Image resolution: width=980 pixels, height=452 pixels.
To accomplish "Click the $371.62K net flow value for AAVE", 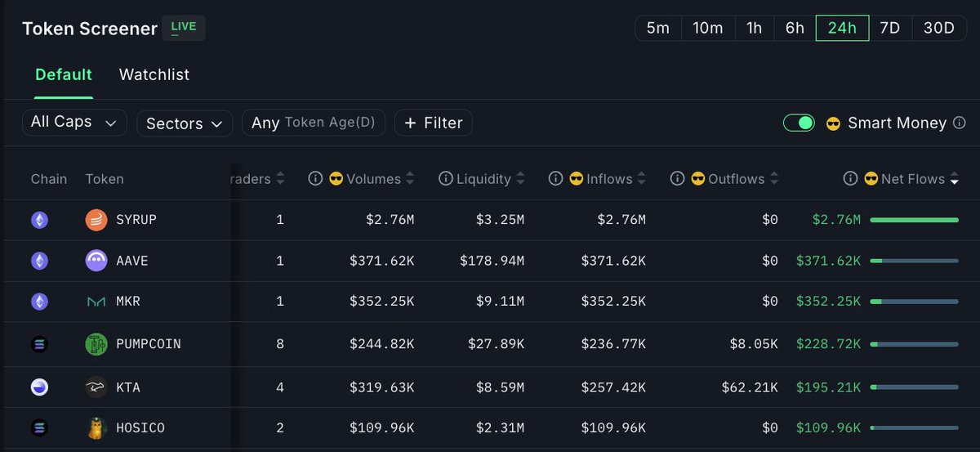I will tap(828, 261).
